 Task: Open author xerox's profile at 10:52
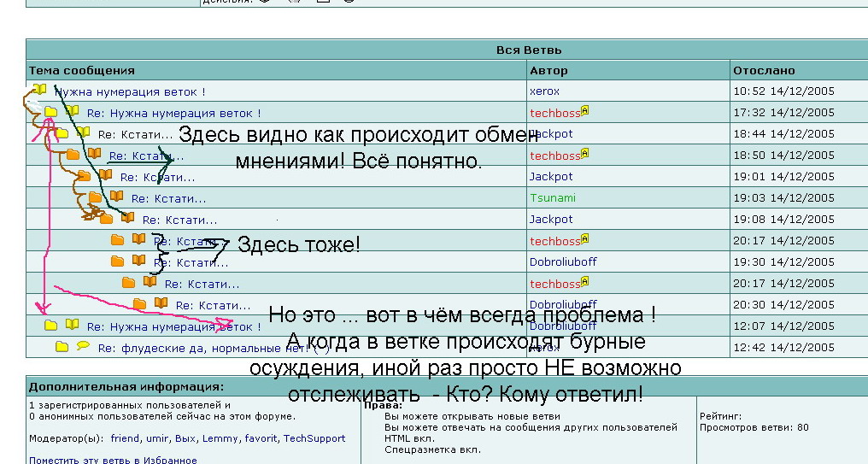[x=544, y=91]
